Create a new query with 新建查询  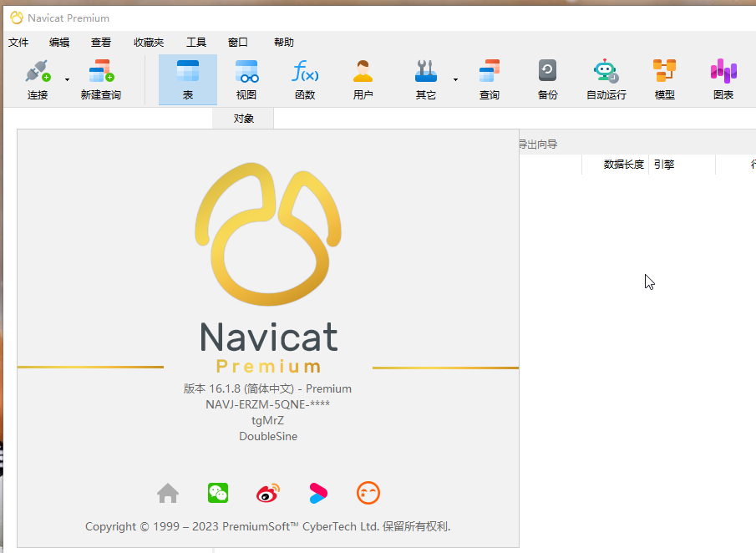(101, 79)
